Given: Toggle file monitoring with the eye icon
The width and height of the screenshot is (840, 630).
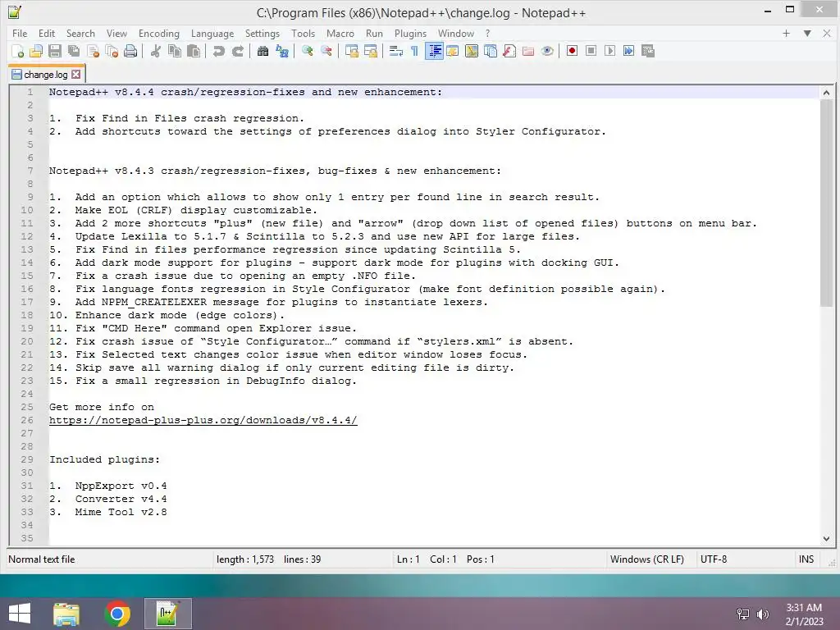Looking at the screenshot, I should tap(547, 51).
